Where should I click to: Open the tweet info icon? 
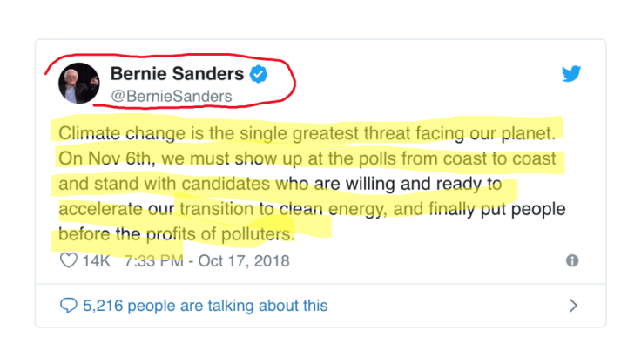pos(572,260)
